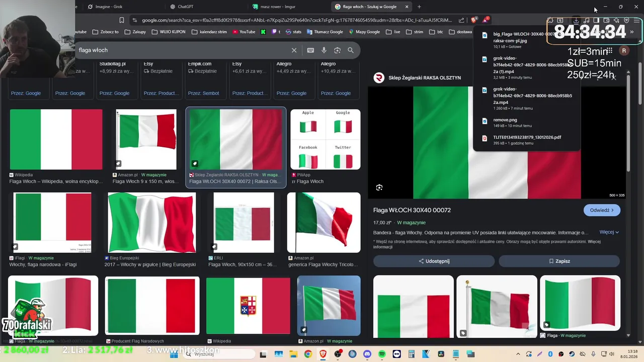Open Amazon.pl Flaga Włoch 9 x 150 thumbnail
The width and height of the screenshot is (644, 362).
point(146,139)
